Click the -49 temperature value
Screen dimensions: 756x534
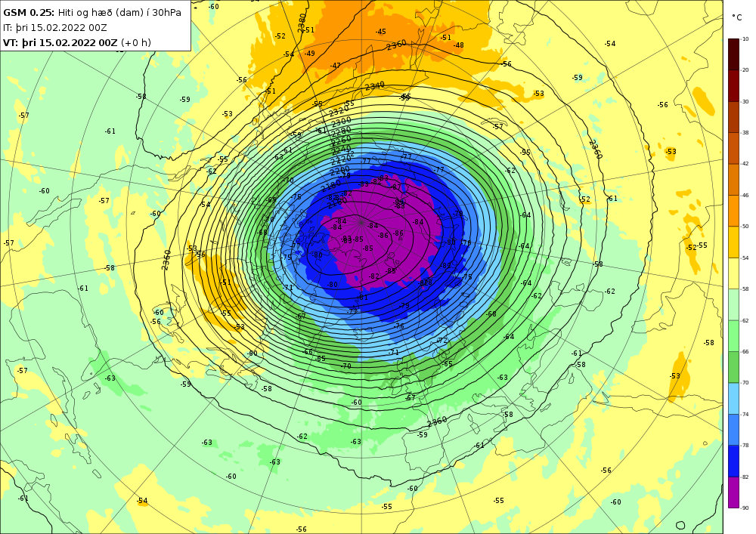[x=309, y=54]
